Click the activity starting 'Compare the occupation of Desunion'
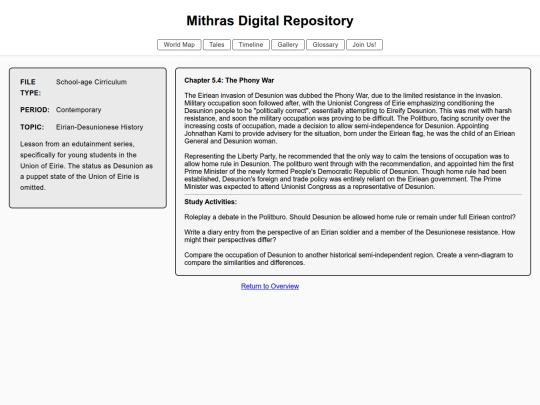Image resolution: width=540 pixels, height=405 pixels. pos(349,259)
